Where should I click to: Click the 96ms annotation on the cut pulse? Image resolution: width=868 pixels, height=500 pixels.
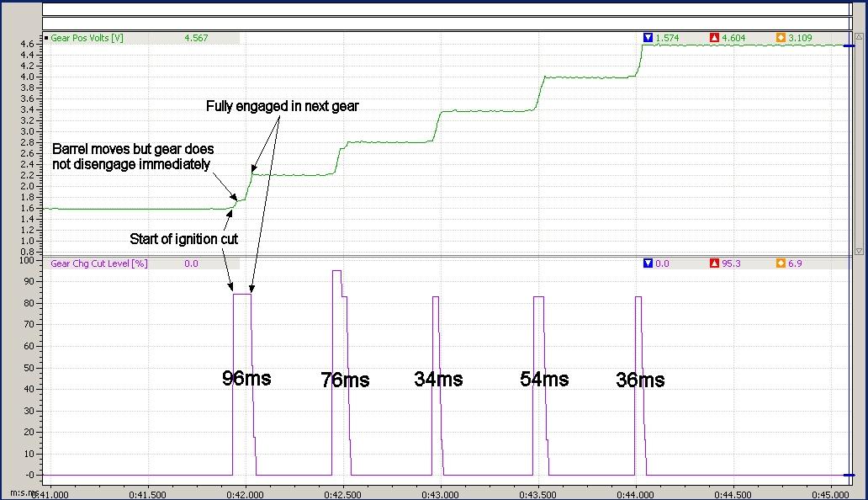point(246,379)
